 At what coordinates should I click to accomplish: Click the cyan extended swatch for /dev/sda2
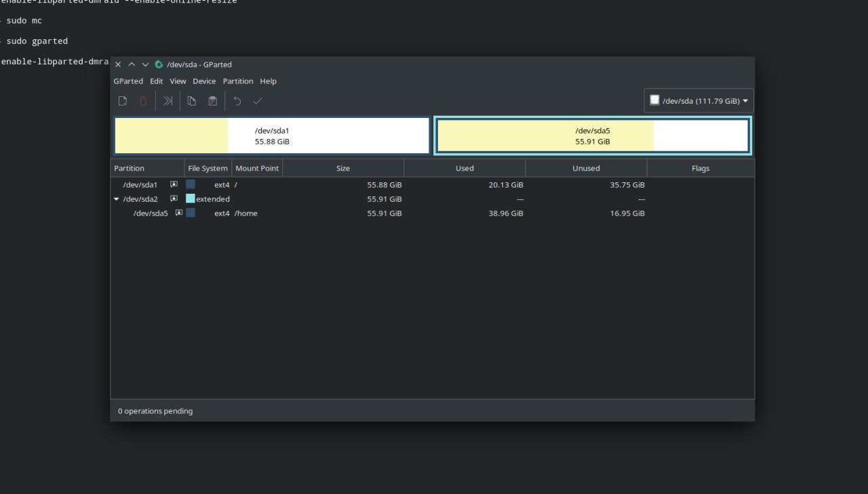(191, 199)
